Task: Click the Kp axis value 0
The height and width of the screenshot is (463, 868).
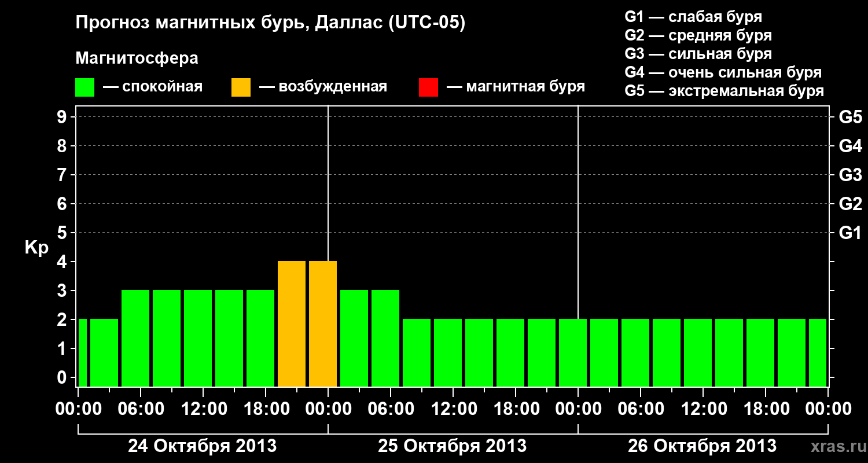Action: 62,377
